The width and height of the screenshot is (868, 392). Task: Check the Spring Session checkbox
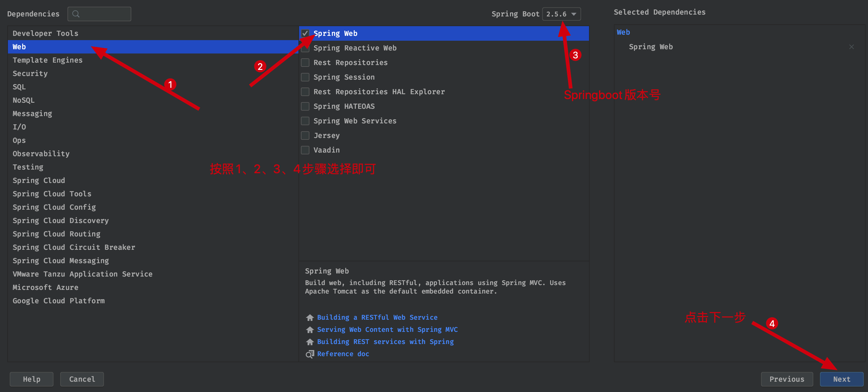click(x=305, y=77)
